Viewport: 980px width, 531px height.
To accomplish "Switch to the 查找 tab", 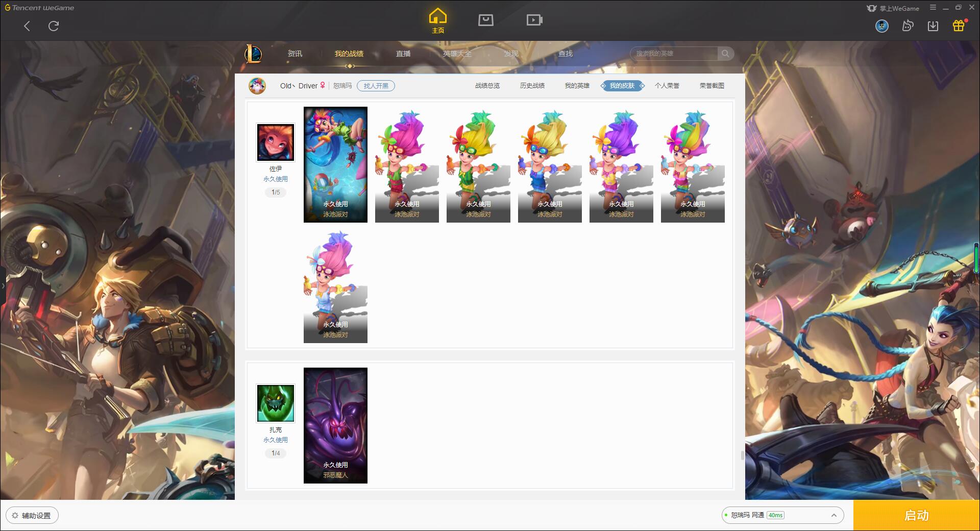I will click(566, 54).
